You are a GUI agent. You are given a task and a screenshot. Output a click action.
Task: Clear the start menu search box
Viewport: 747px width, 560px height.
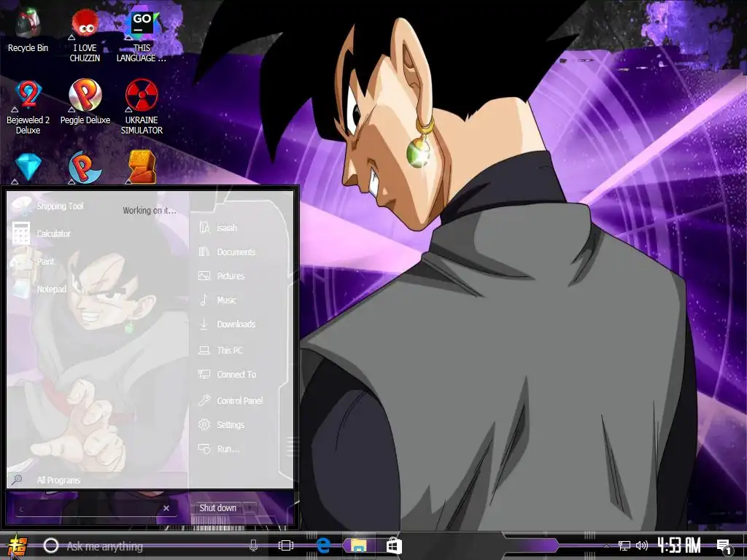pos(166,508)
